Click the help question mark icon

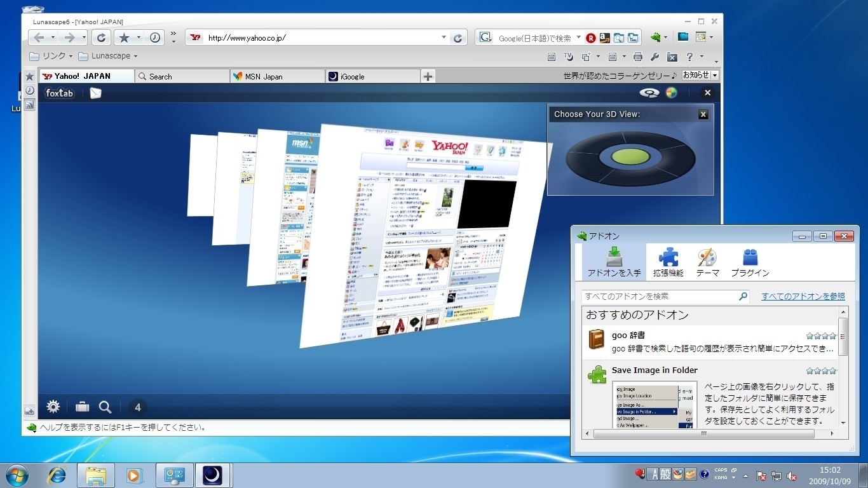click(689, 57)
